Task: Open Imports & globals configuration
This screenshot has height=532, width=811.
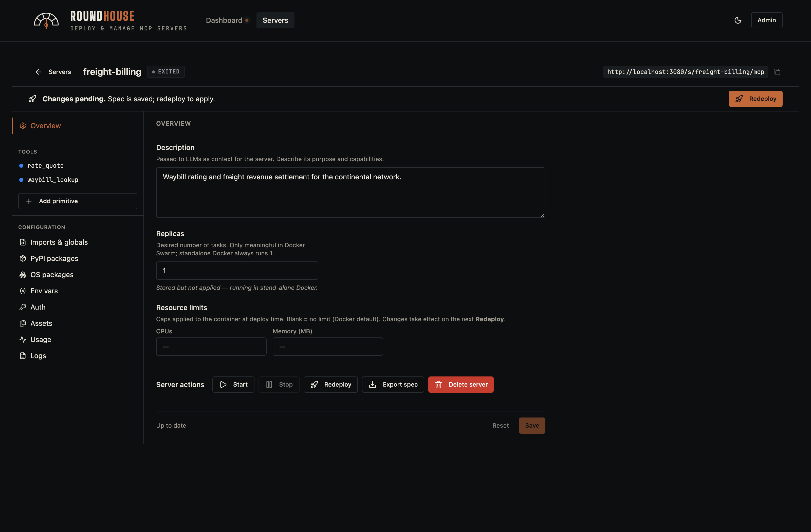Action: (x=78, y=242)
